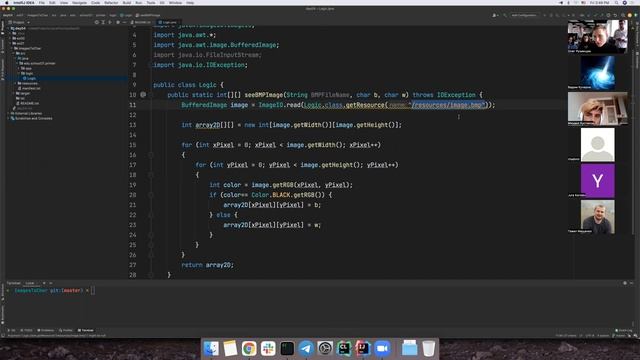Click the undo arrow in top toolbar
The image size is (640, 360).
pos(615,15)
